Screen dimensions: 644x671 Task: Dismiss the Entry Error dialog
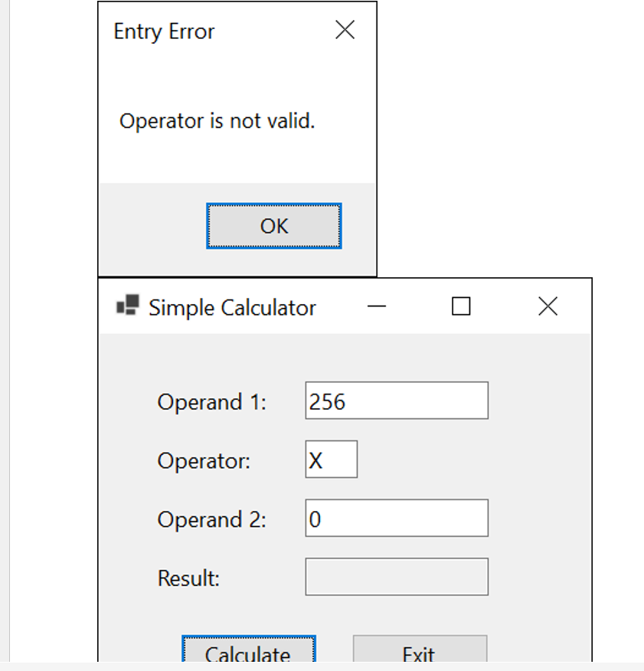[x=345, y=29]
